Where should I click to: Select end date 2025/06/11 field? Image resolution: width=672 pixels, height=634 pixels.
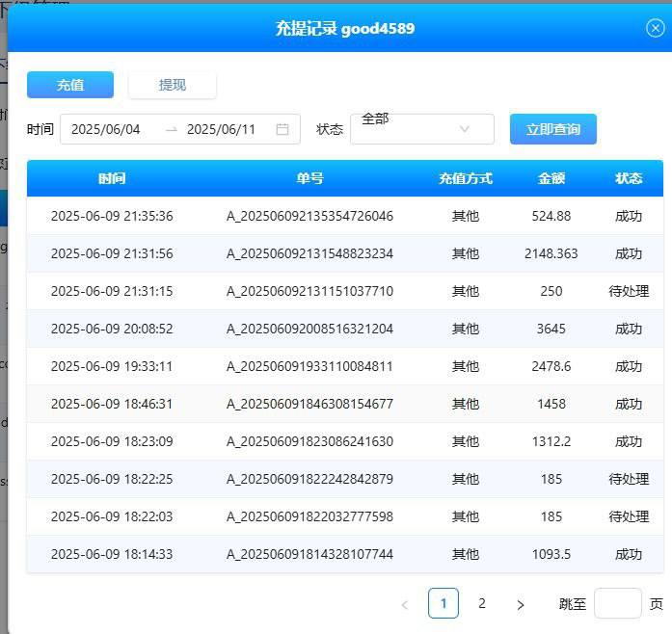(221, 129)
